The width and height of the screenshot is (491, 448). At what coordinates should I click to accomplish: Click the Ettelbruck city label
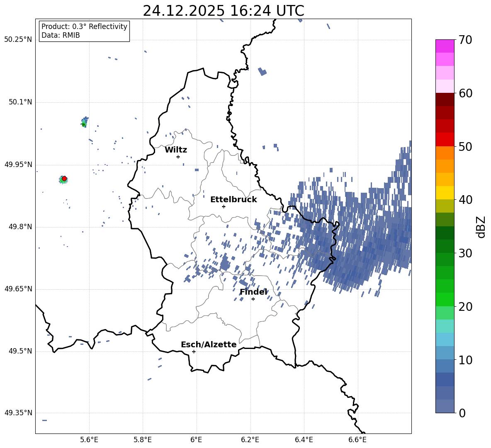(233, 200)
